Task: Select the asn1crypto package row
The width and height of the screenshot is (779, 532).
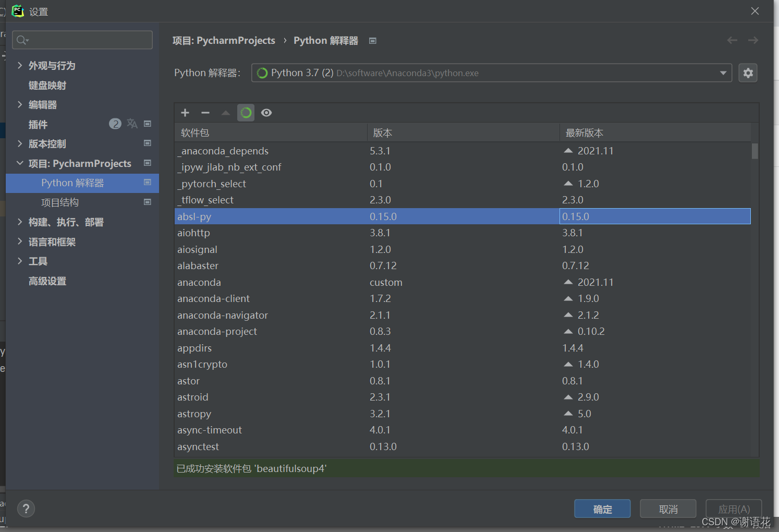Action: pos(463,364)
